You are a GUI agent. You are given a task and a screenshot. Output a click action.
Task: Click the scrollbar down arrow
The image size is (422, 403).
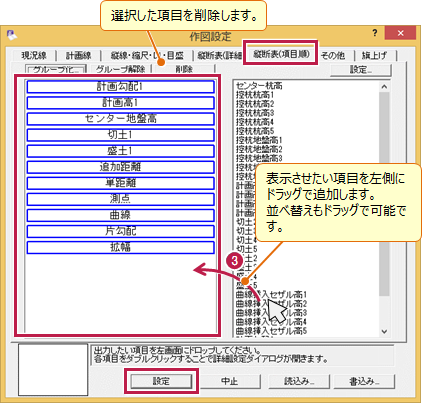click(x=384, y=331)
